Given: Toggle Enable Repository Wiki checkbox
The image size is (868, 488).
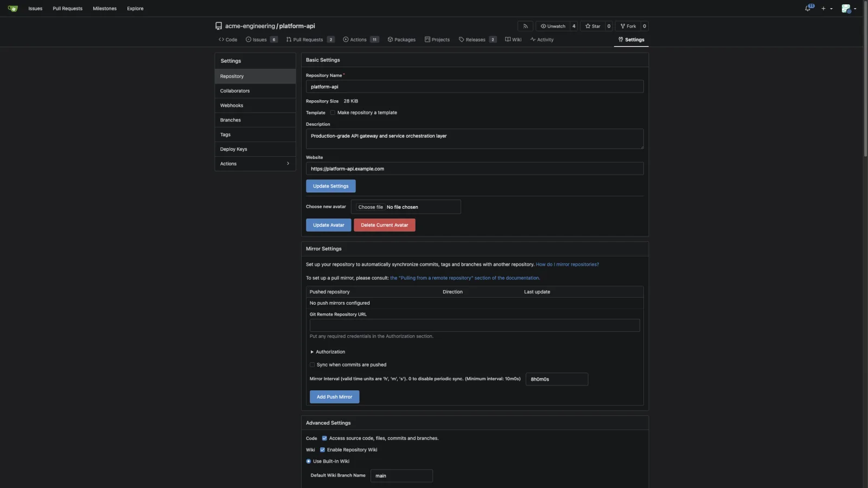Looking at the screenshot, I should 322,450.
